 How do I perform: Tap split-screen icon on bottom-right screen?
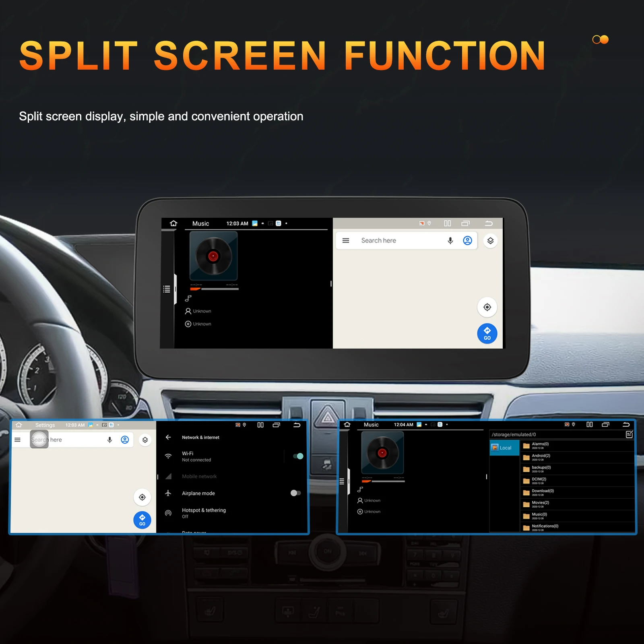[x=590, y=425]
